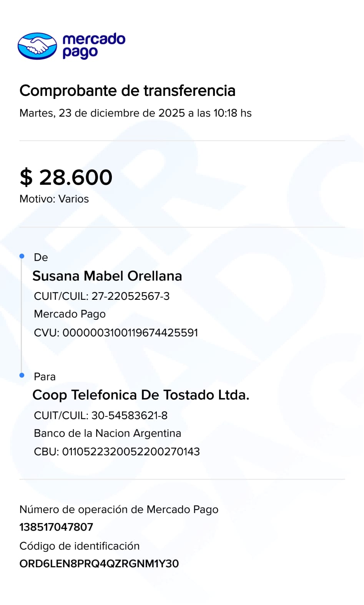
Task: Click the sender CUIT/CUIL 27-22052567-3
Action: pos(101,296)
